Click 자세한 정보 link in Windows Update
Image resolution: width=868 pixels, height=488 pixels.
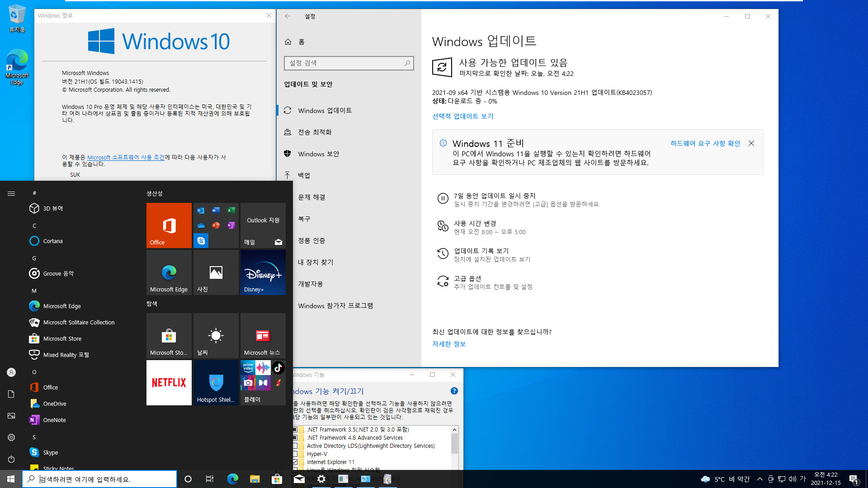449,344
